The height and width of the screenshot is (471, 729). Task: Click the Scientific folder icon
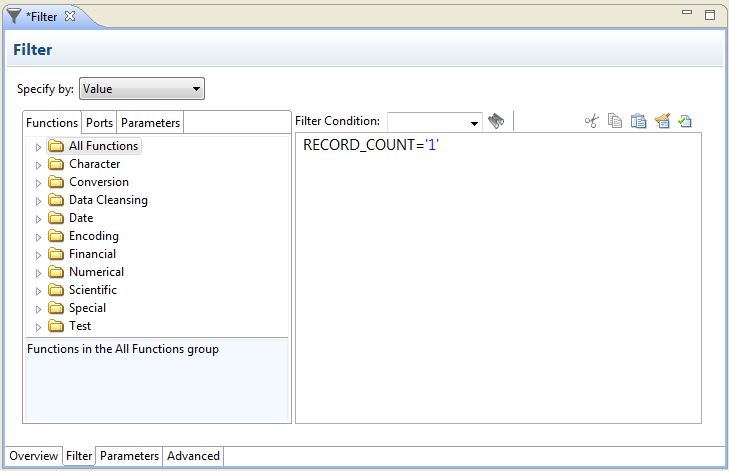[56, 290]
